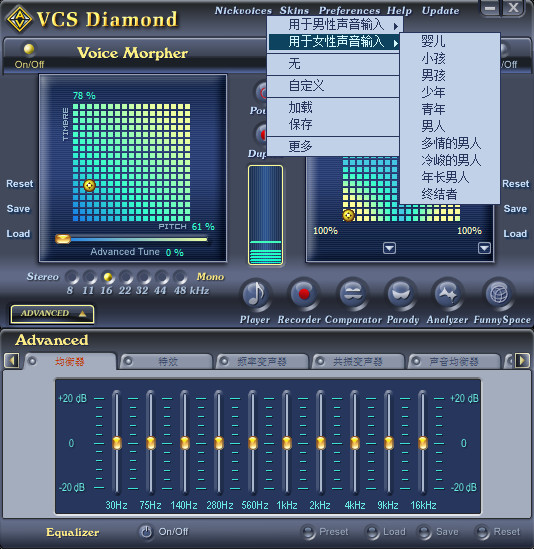Open the Analyzer tool

(x=448, y=294)
